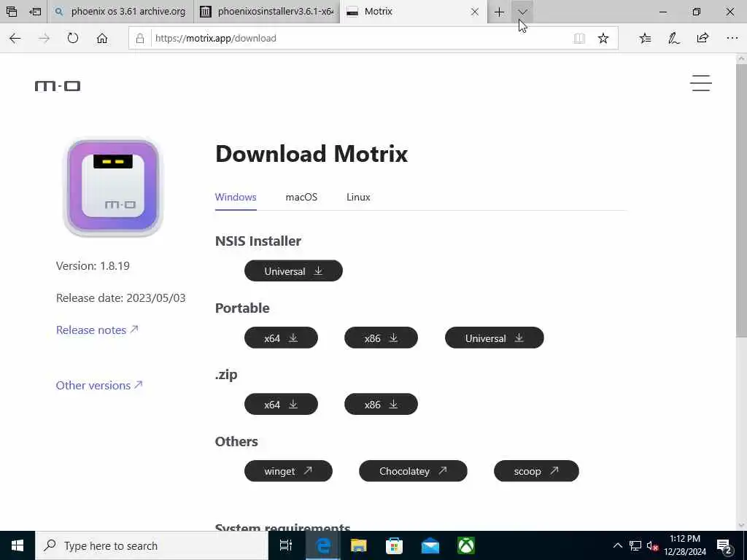Viewport: 747px width, 560px height.
Task: Open the favorites hub icon
Action: (645, 38)
